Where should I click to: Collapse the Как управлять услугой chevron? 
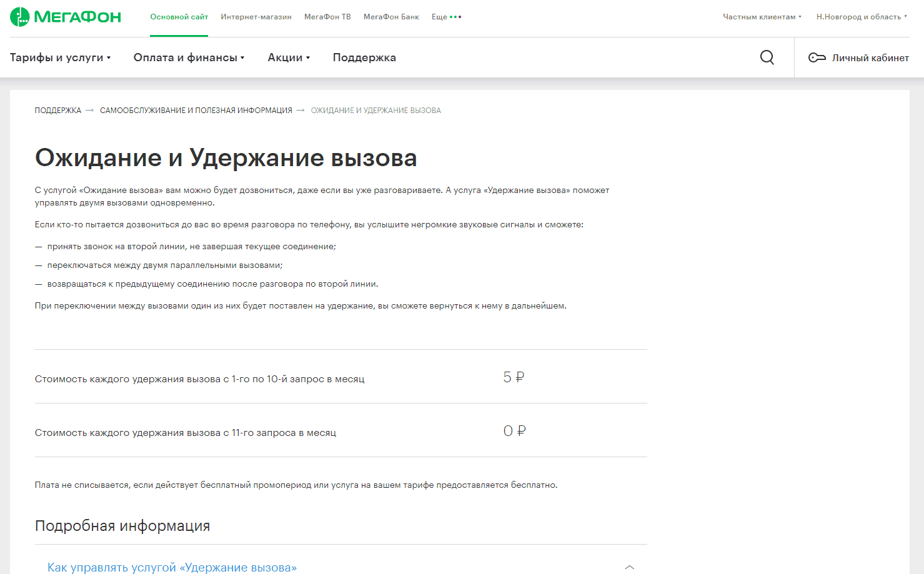click(x=629, y=567)
